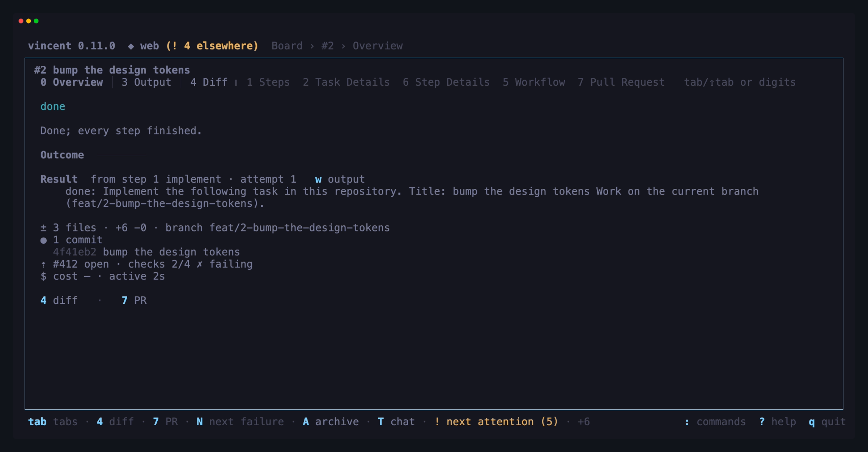The image size is (868, 452).
Task: Click ': commands' in the footer
Action: [715, 422]
